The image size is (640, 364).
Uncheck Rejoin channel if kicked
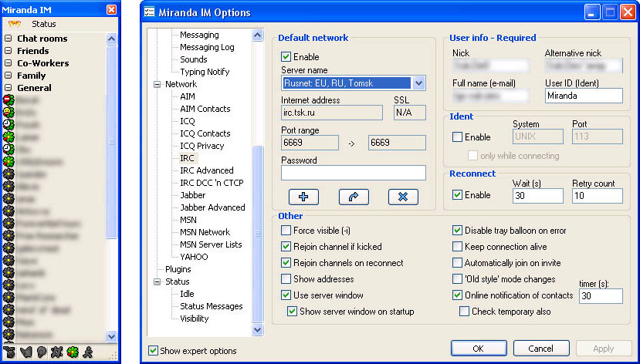(x=286, y=247)
